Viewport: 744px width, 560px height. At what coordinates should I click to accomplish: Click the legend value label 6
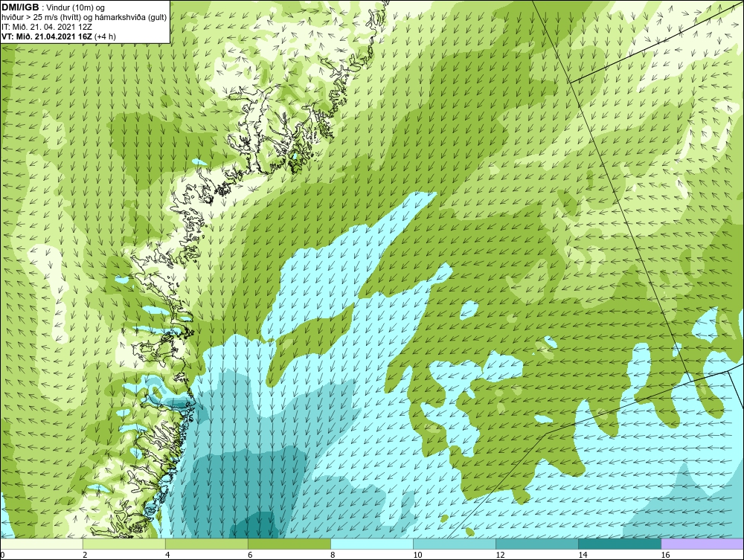pos(250,556)
